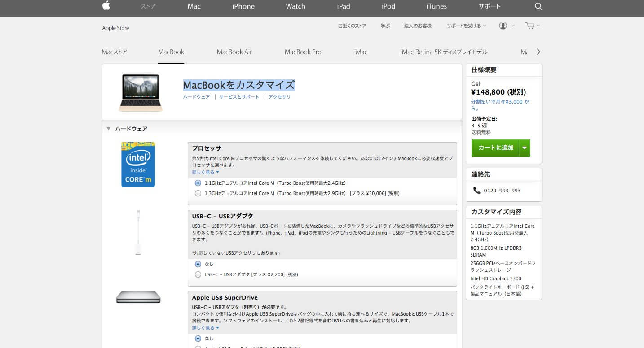Select なし under Apple USB SuperDrive
Image resolution: width=644 pixels, height=348 pixels.
198,339
